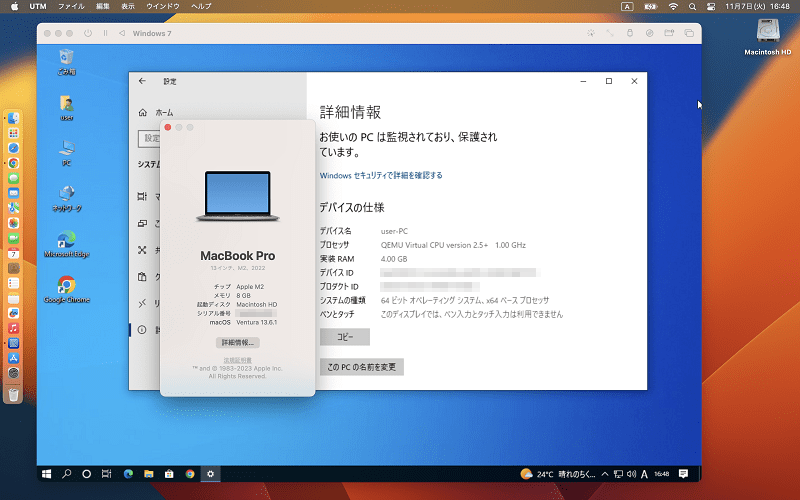
Task: Open the Network desktop icon
Action: tap(67, 198)
